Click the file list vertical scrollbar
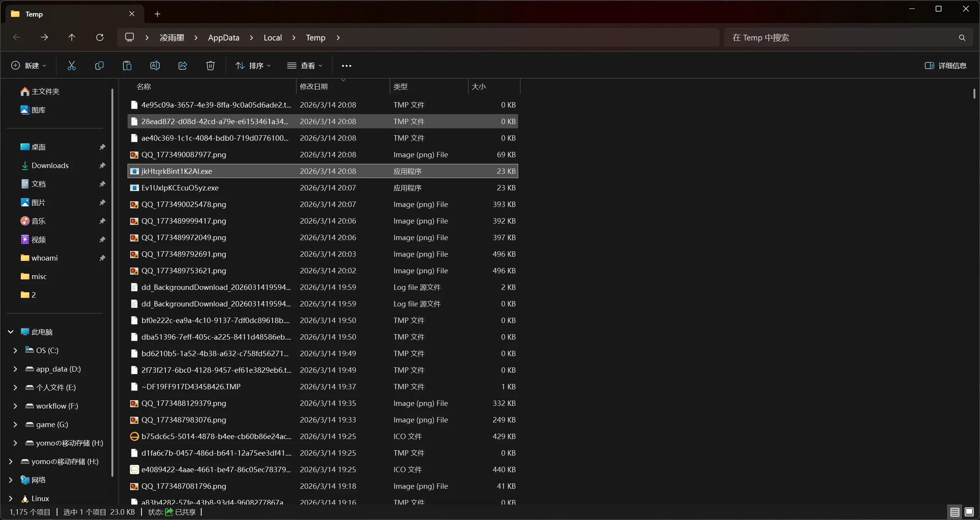The width and height of the screenshot is (980, 520). (x=974, y=94)
